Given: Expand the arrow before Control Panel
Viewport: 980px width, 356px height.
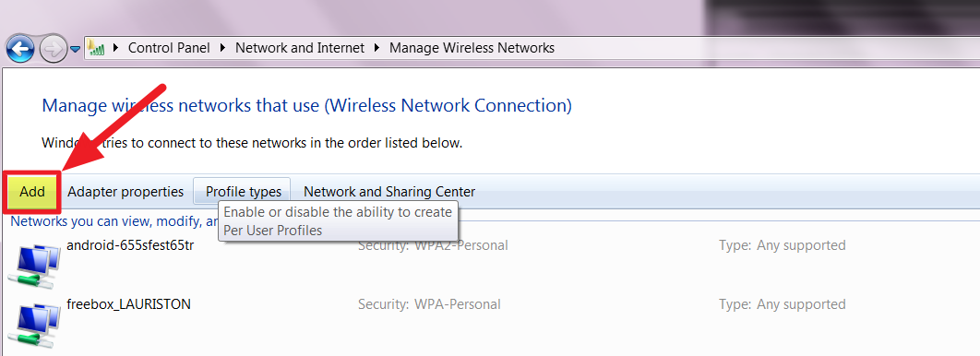Looking at the screenshot, I should coord(115,48).
